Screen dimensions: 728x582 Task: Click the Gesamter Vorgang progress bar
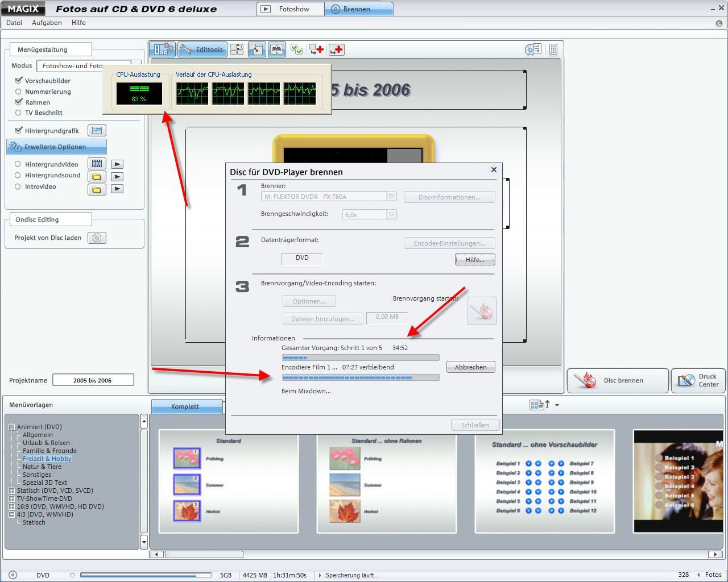click(x=361, y=357)
